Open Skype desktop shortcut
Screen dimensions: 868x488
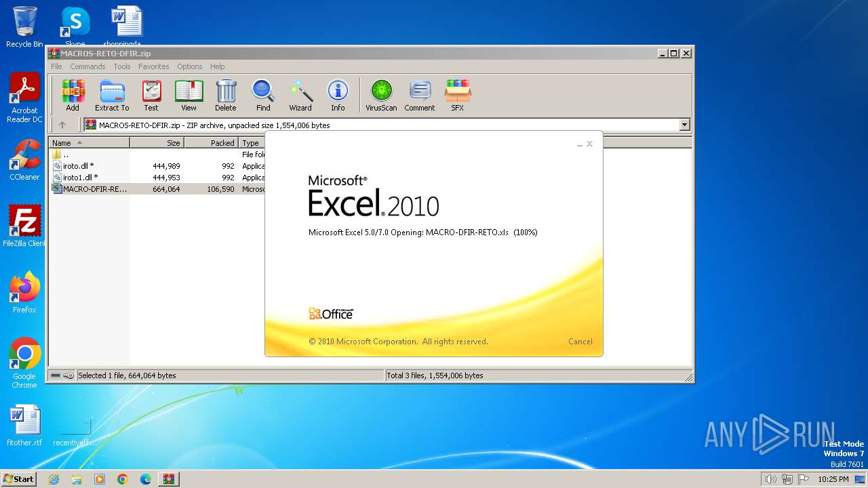point(75,27)
